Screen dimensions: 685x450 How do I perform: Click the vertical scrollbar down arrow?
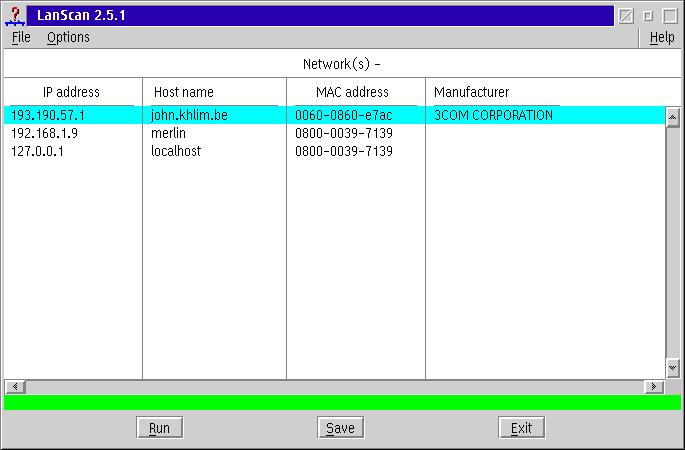click(x=673, y=368)
